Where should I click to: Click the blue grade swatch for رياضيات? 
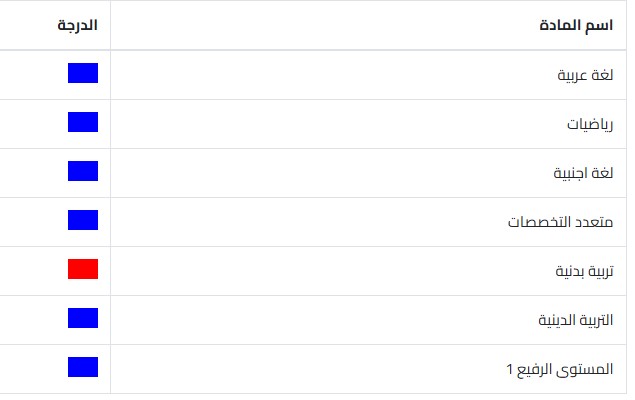(83, 122)
